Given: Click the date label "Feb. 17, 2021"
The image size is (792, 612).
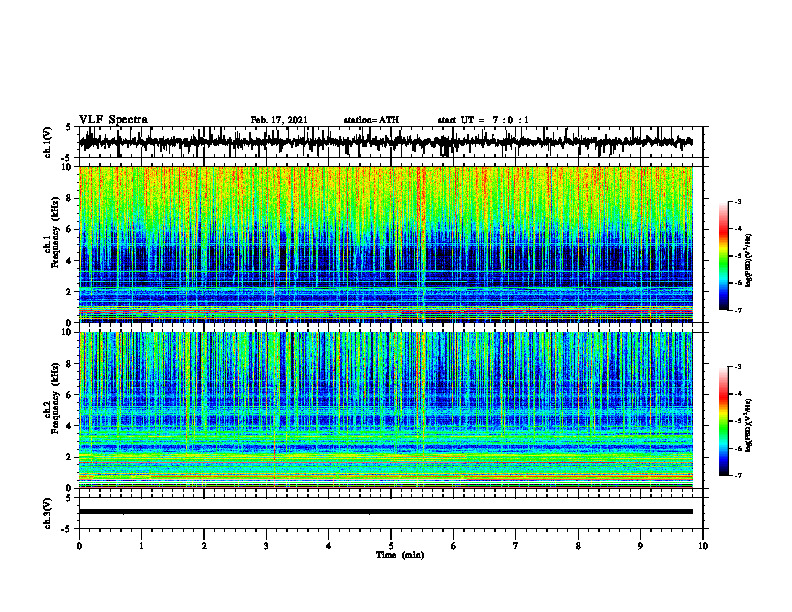Looking at the screenshot, I should pos(279,120).
